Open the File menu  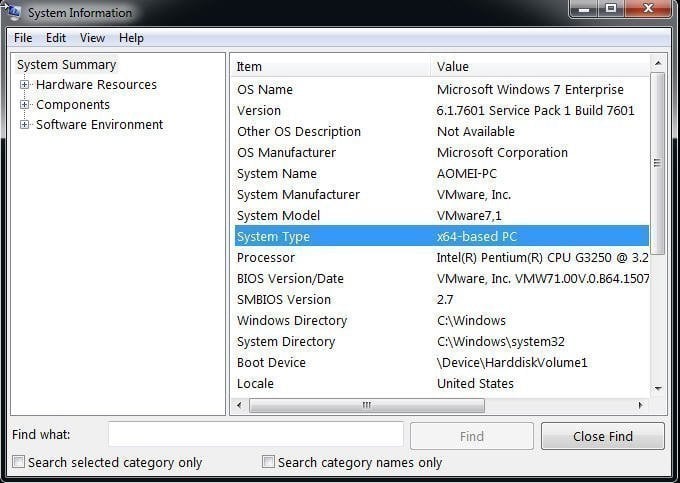(x=23, y=38)
